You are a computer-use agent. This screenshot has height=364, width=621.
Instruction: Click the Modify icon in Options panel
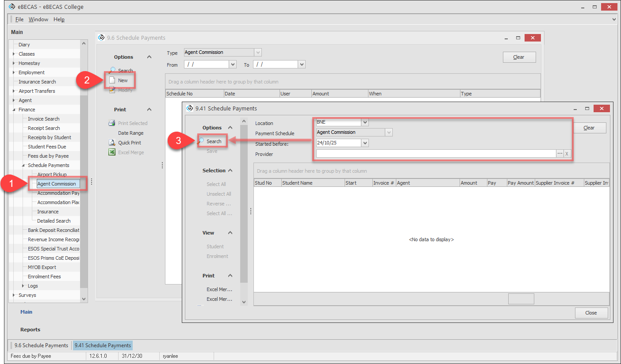(x=112, y=90)
